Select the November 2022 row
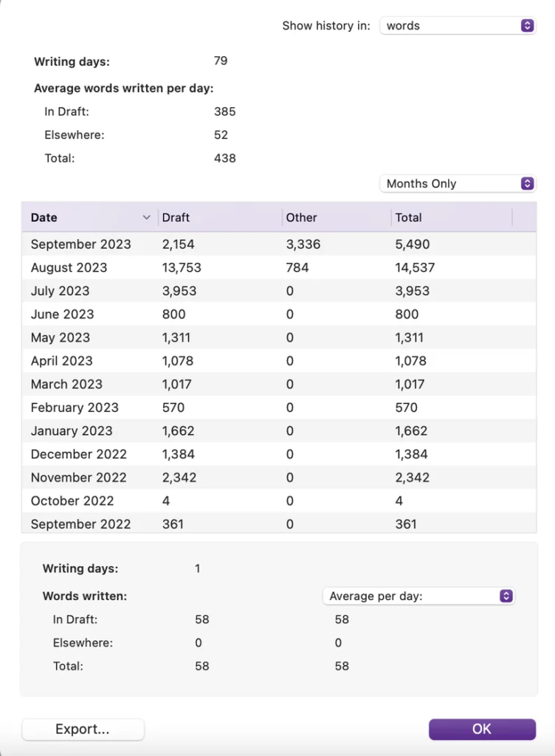Viewport: 555px width, 756px height. (x=279, y=478)
